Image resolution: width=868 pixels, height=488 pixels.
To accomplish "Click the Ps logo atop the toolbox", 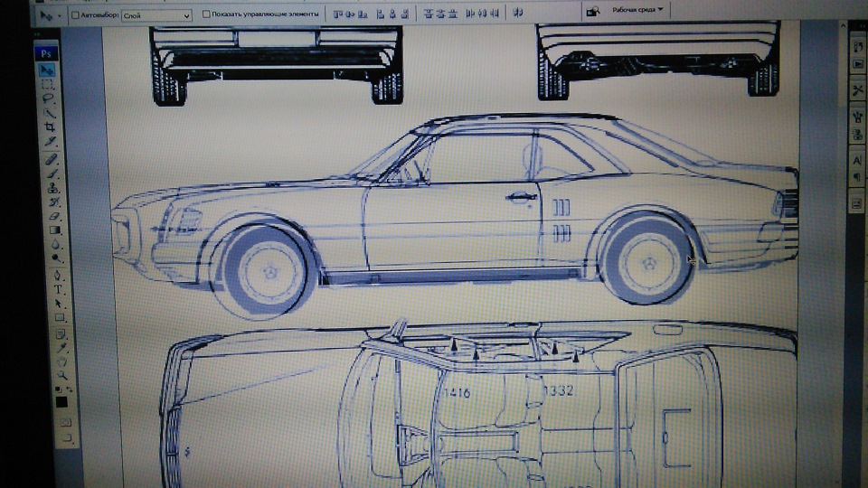I will point(46,53).
